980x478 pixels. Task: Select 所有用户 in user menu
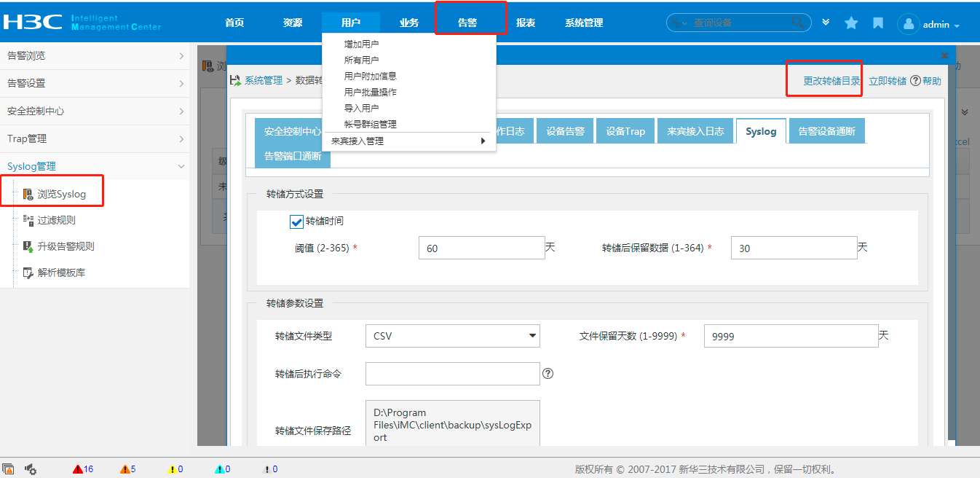(x=361, y=60)
